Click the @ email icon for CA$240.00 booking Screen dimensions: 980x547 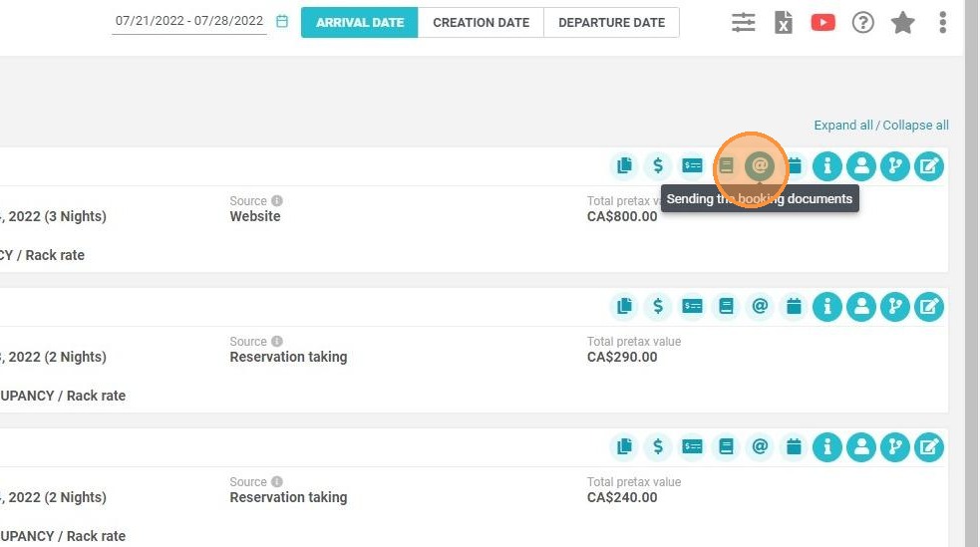tap(760, 447)
